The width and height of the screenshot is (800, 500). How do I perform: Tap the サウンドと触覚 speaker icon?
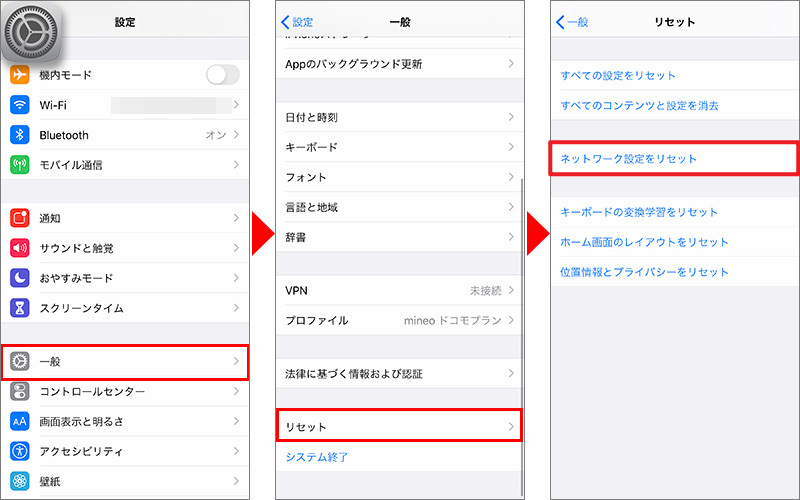point(21,248)
